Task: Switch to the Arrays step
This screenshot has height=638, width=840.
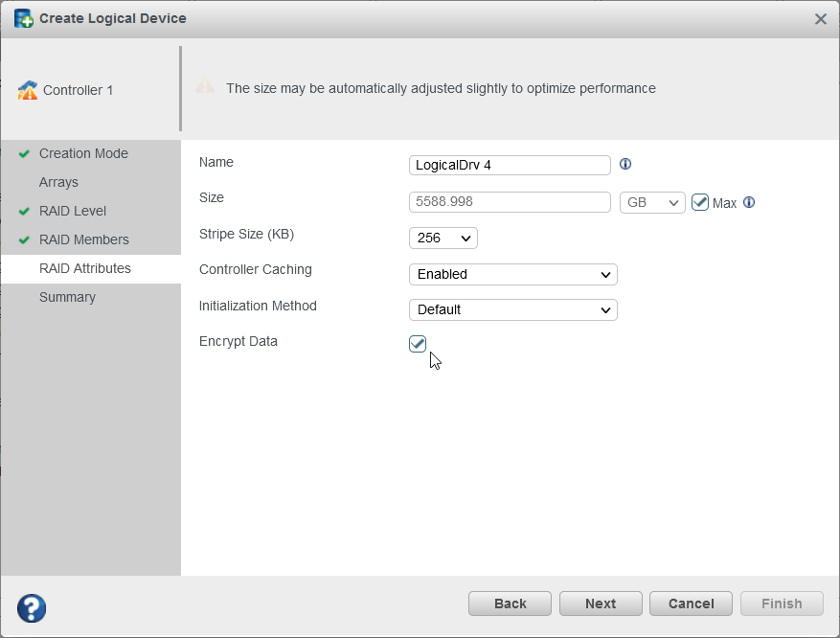Action: click(58, 182)
